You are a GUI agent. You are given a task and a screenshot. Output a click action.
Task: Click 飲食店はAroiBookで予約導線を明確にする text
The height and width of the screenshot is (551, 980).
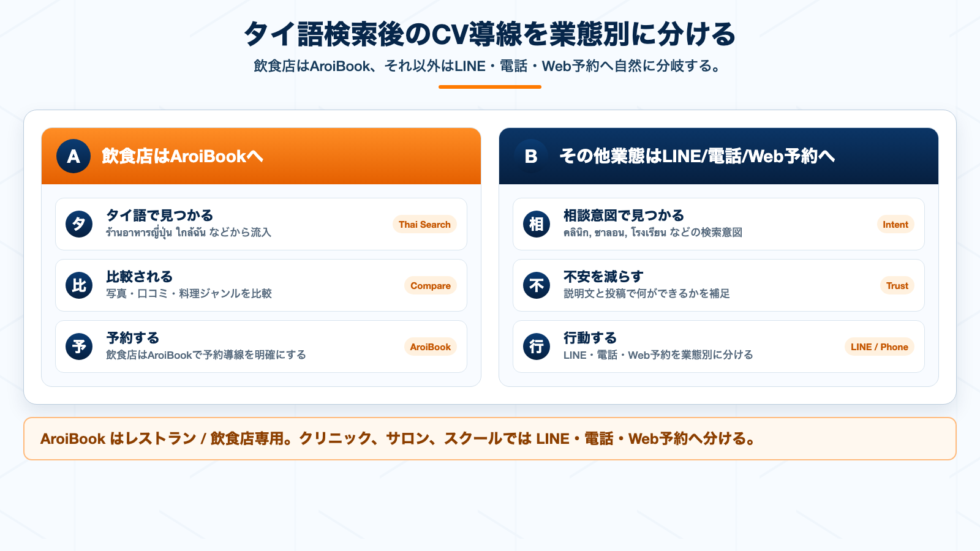tap(206, 355)
